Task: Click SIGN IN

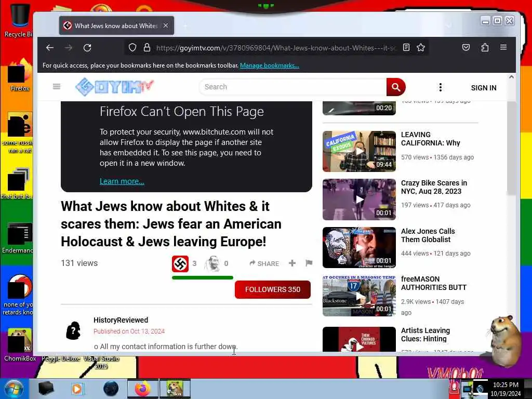Action: tap(484, 88)
